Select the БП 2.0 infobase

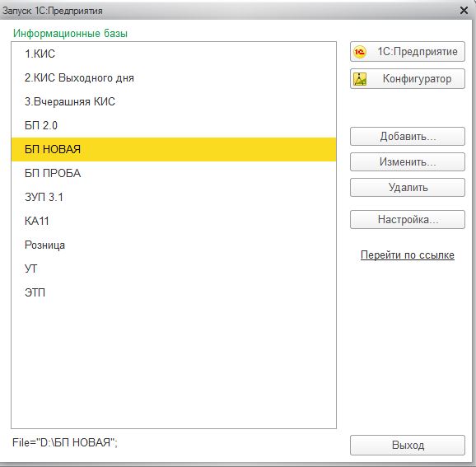(x=174, y=125)
